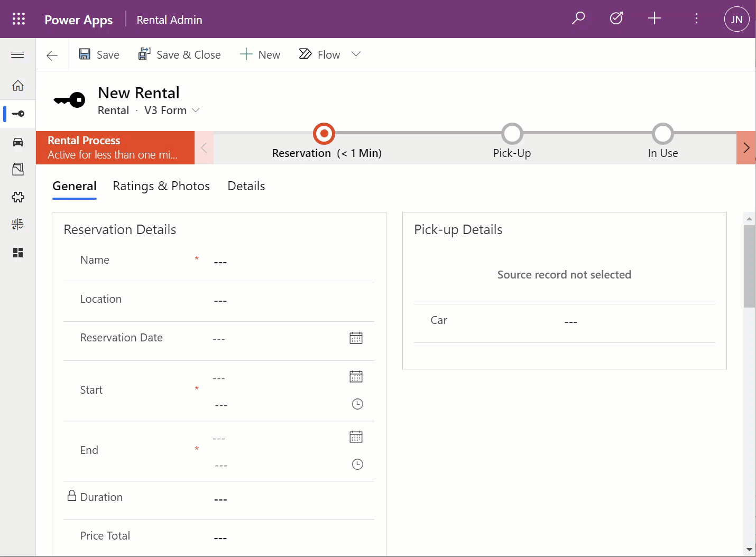
Task: Open the calendar picker for Reservation Date
Action: [356, 338]
